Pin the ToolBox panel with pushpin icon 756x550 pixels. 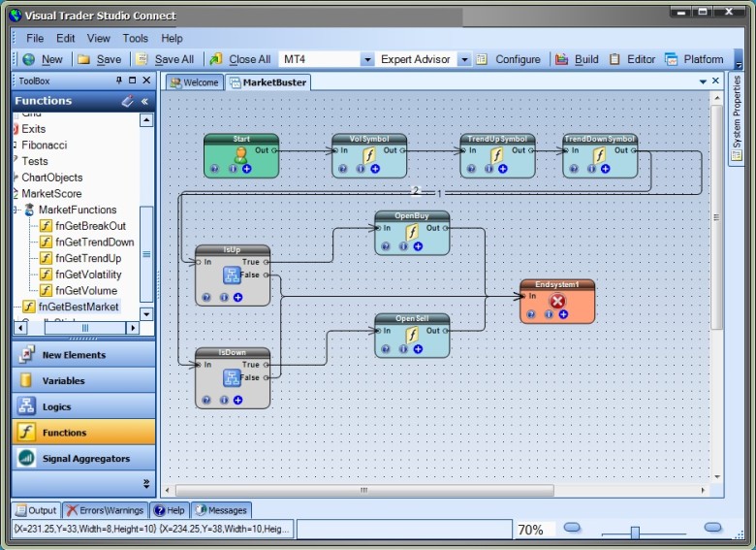(119, 81)
